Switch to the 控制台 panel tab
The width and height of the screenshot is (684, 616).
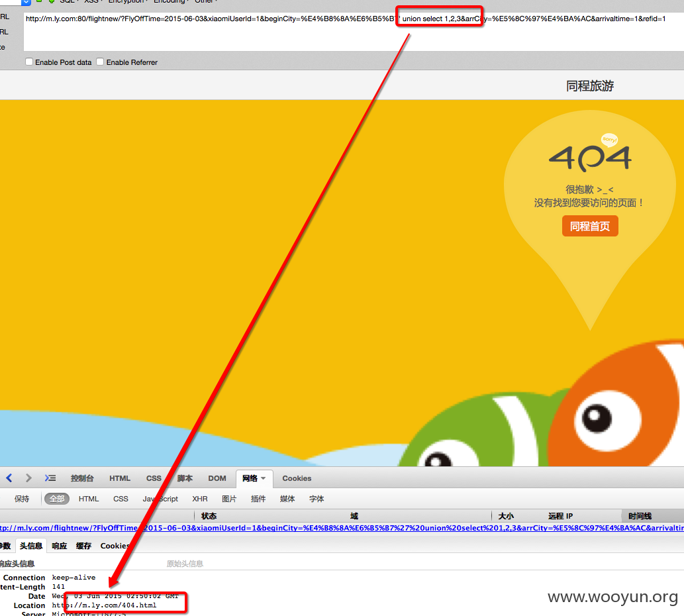(83, 479)
